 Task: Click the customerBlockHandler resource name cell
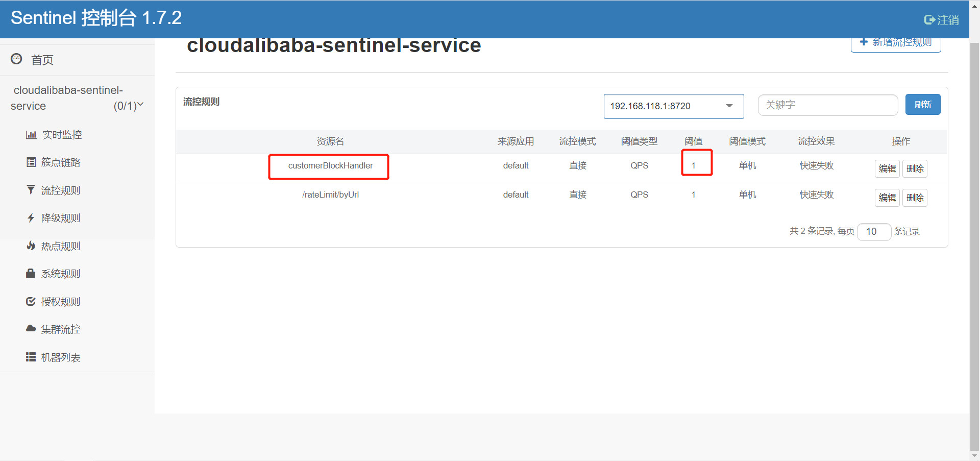click(330, 165)
